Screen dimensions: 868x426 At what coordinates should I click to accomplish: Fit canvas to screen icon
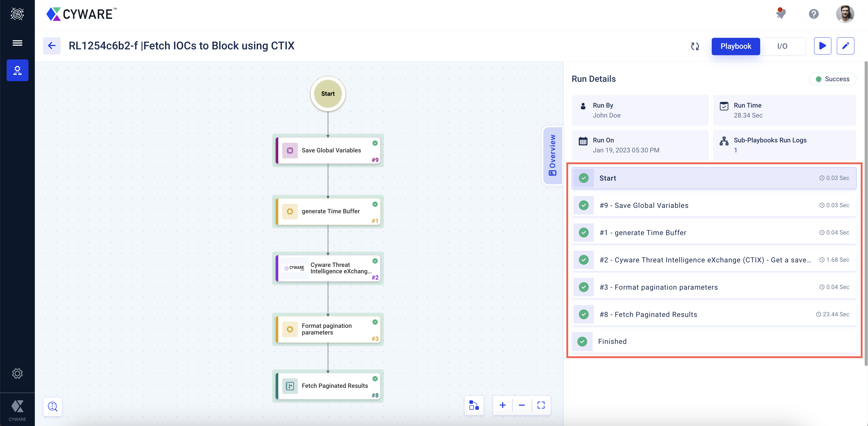541,405
